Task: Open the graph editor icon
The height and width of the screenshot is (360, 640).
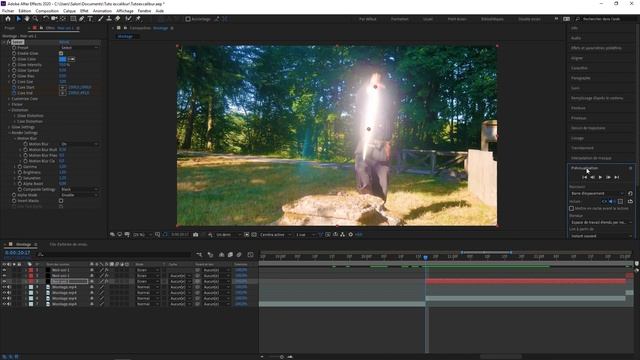Action: point(251,255)
